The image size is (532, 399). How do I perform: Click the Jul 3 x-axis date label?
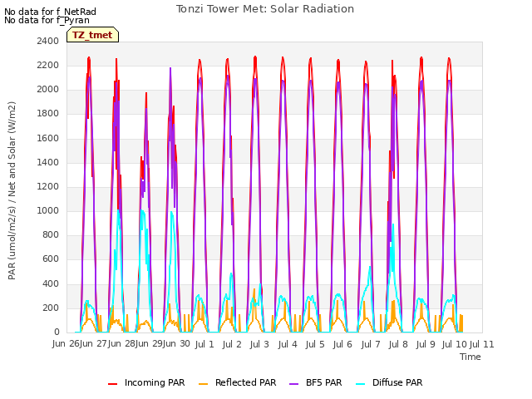tap(259, 344)
